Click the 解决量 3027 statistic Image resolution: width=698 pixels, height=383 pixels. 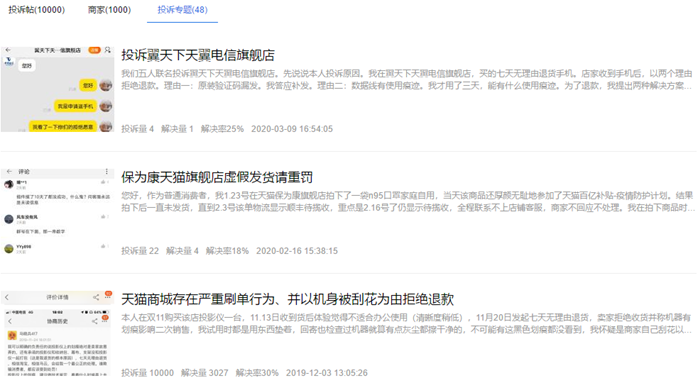[205, 373]
